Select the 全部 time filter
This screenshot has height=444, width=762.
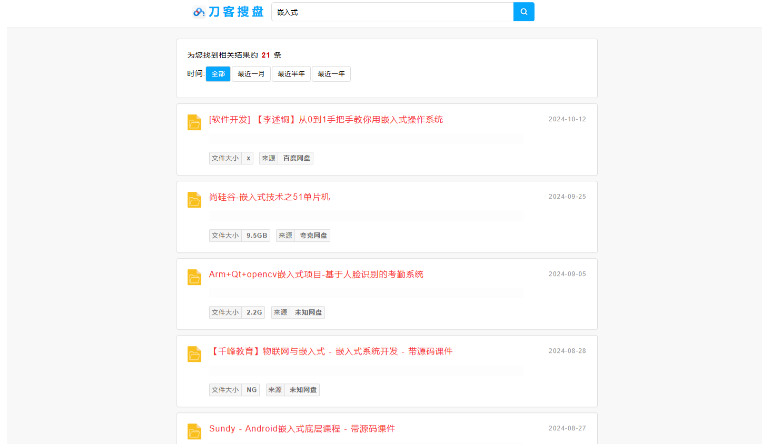point(217,74)
